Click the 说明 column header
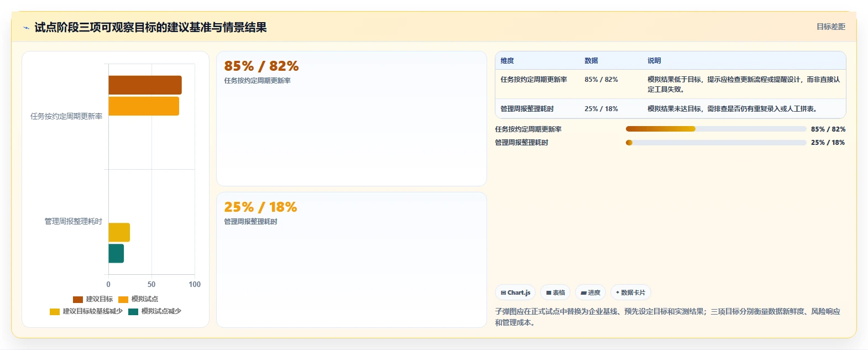Screen dimensions: 868x350 point(654,61)
